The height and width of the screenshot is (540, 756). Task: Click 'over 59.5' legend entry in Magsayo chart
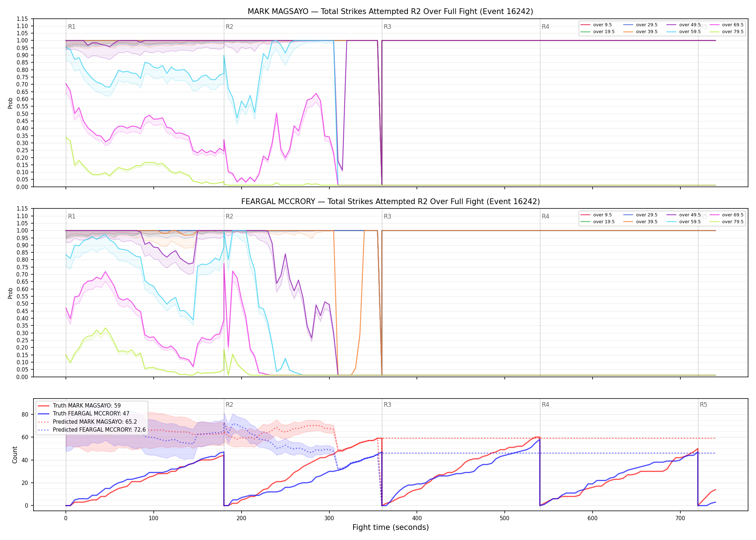point(683,32)
